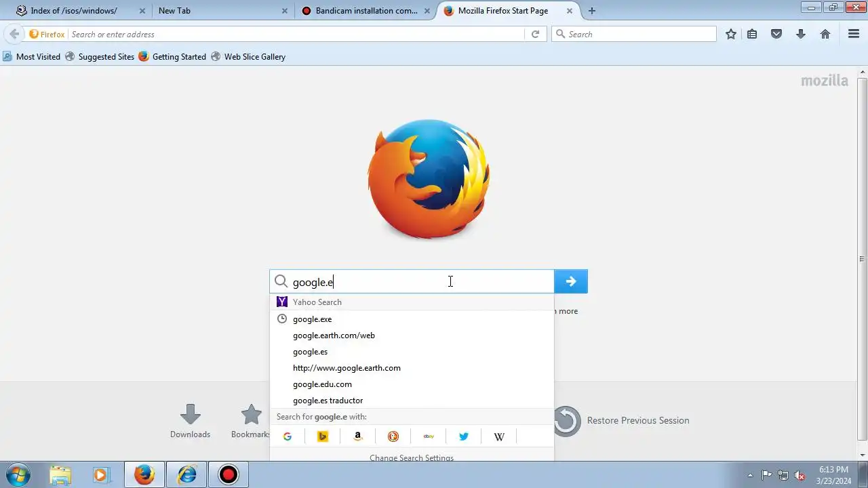Open Internet Explorer from taskbar
868x488 pixels.
(186, 474)
